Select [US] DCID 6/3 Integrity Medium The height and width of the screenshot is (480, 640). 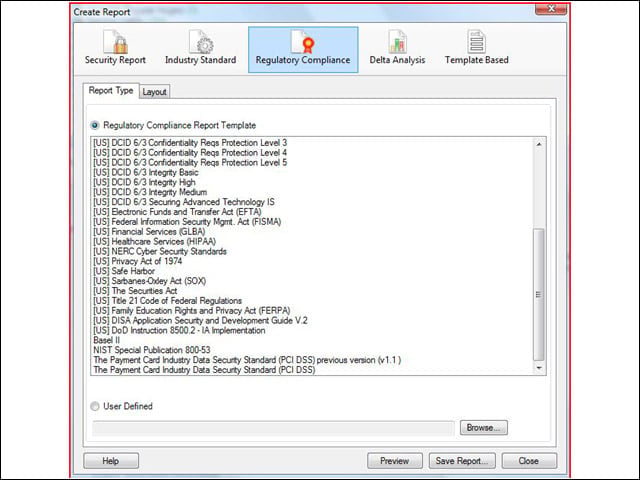pyautogui.click(x=150, y=192)
